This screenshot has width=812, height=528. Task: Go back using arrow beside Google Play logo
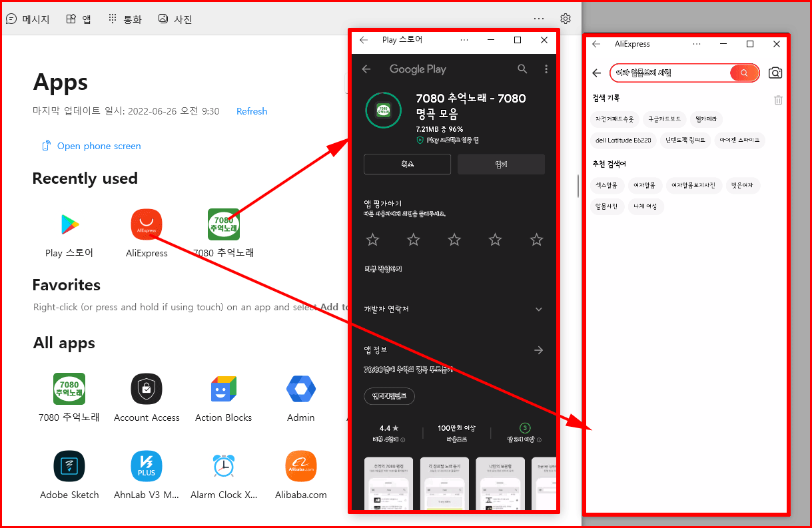pyautogui.click(x=366, y=69)
